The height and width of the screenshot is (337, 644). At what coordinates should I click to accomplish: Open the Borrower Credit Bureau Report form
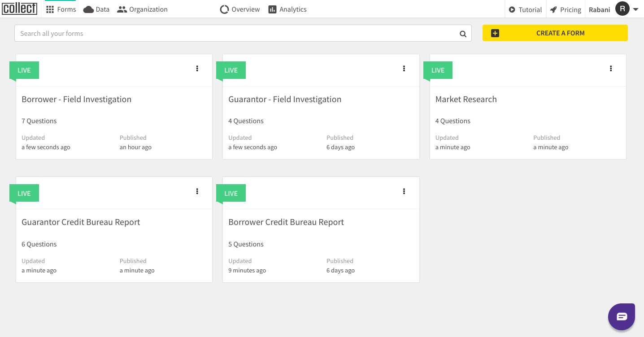point(286,222)
